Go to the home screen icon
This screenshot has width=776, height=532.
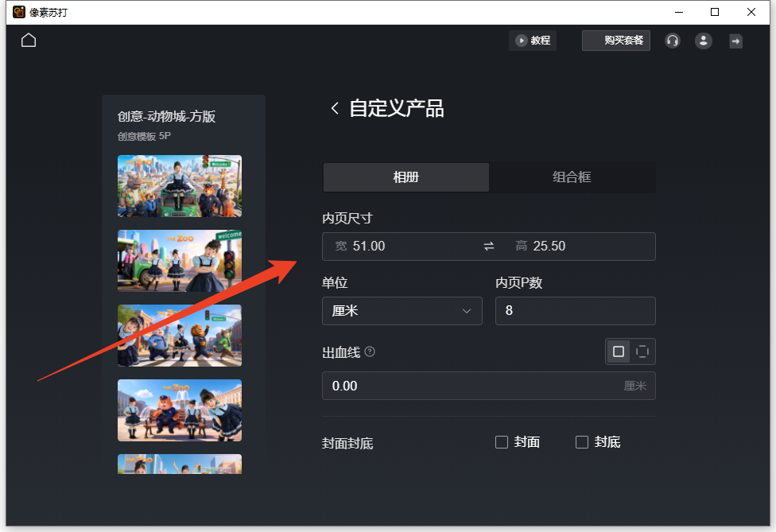(29, 40)
